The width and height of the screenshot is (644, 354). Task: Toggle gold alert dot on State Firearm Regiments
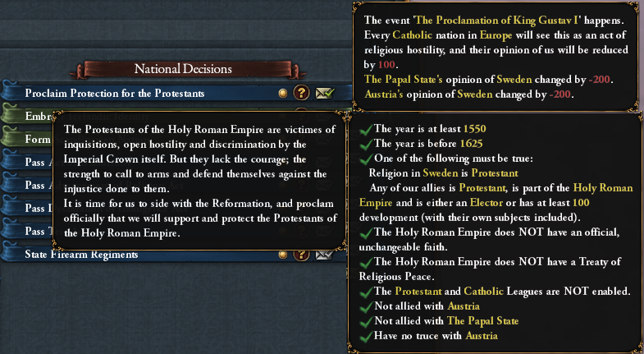[283, 255]
